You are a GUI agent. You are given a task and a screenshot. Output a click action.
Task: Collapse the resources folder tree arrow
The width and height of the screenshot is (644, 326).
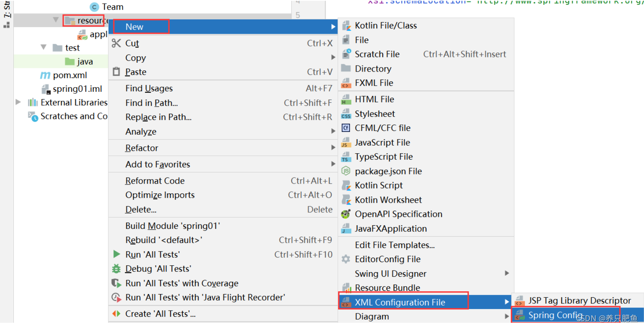56,20
